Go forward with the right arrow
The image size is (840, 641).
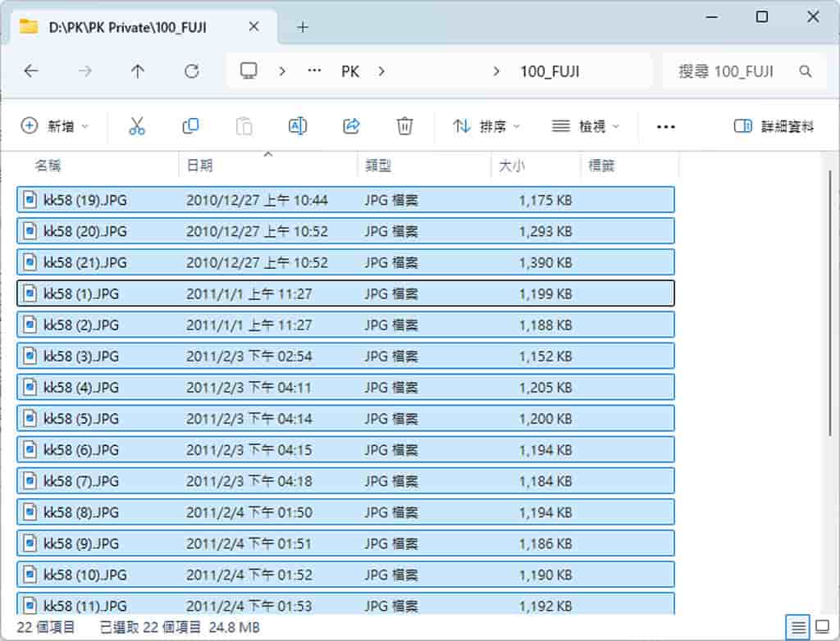84,71
